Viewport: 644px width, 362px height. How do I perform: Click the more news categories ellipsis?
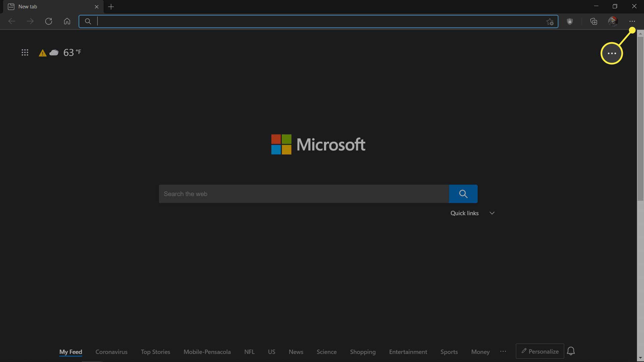[503, 351]
